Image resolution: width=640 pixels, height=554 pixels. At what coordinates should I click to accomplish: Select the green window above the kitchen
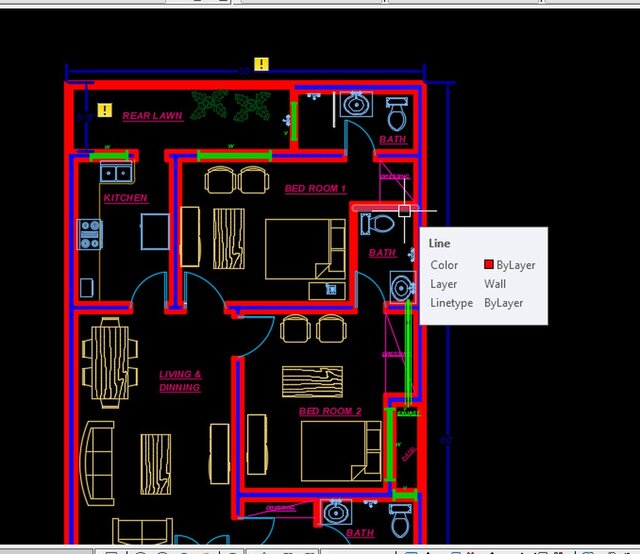tap(109, 155)
